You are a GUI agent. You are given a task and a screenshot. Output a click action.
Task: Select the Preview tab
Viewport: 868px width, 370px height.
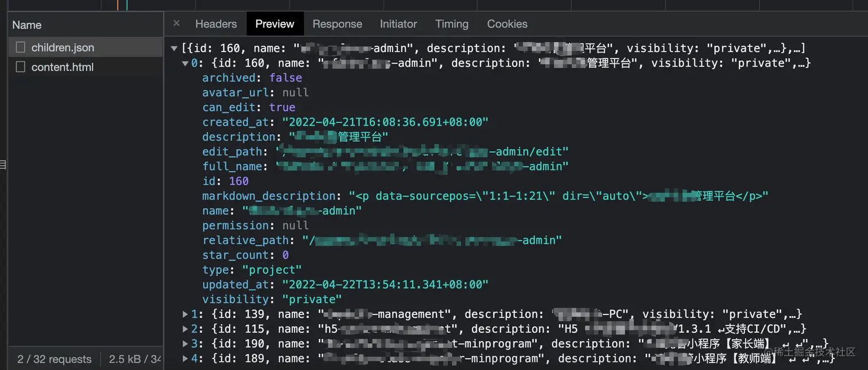[274, 24]
